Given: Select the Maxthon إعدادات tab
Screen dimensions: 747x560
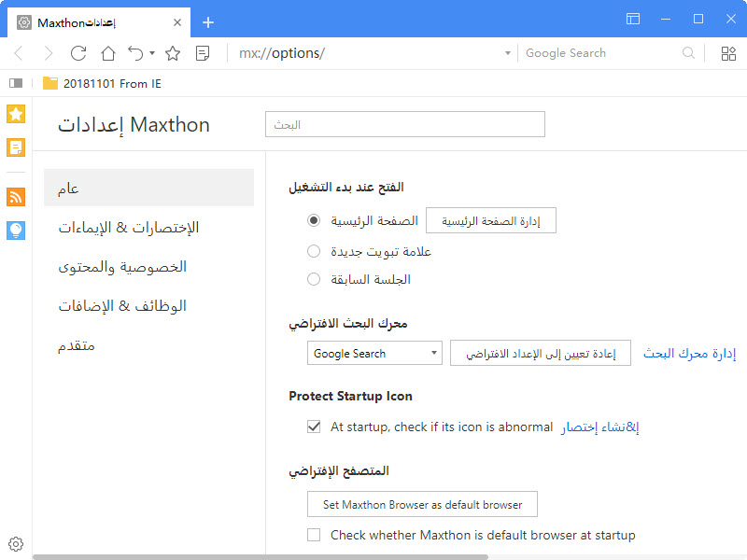Looking at the screenshot, I should coord(99,22).
